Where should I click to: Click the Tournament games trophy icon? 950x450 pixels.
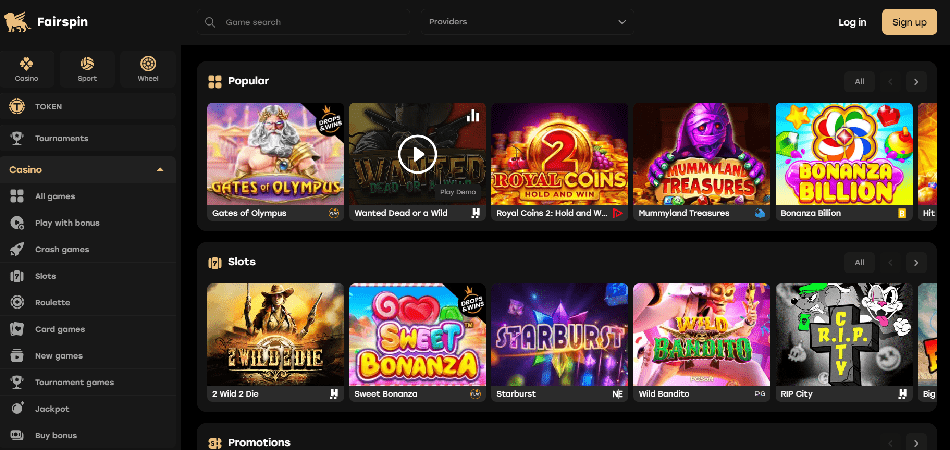click(x=17, y=382)
